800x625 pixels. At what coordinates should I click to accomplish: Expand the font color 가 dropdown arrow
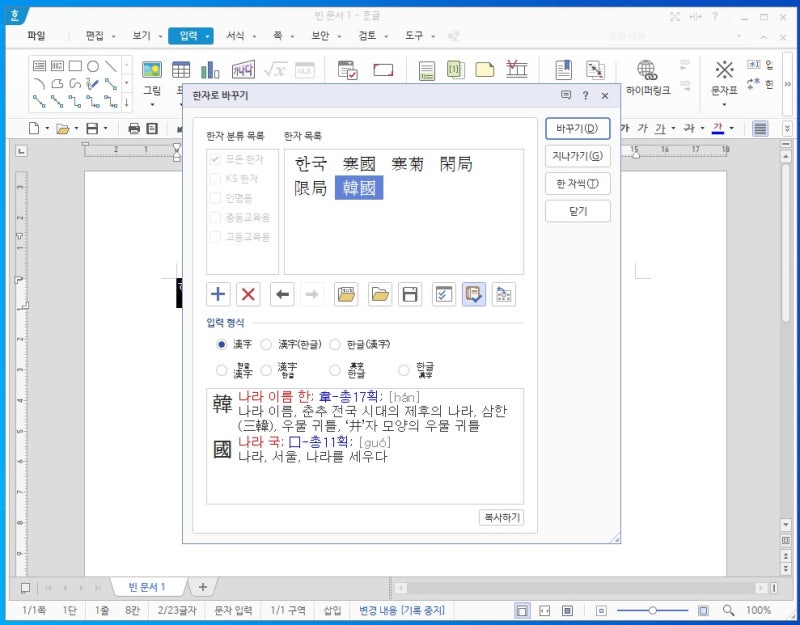click(732, 129)
